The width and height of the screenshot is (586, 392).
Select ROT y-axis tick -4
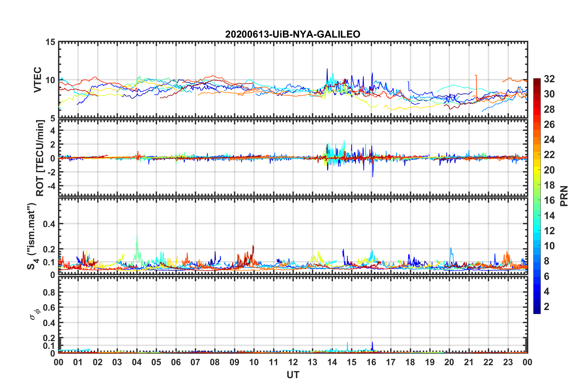(x=51, y=186)
